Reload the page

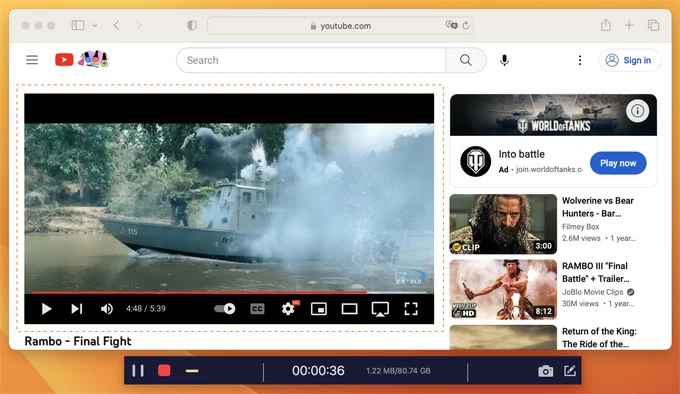(466, 26)
